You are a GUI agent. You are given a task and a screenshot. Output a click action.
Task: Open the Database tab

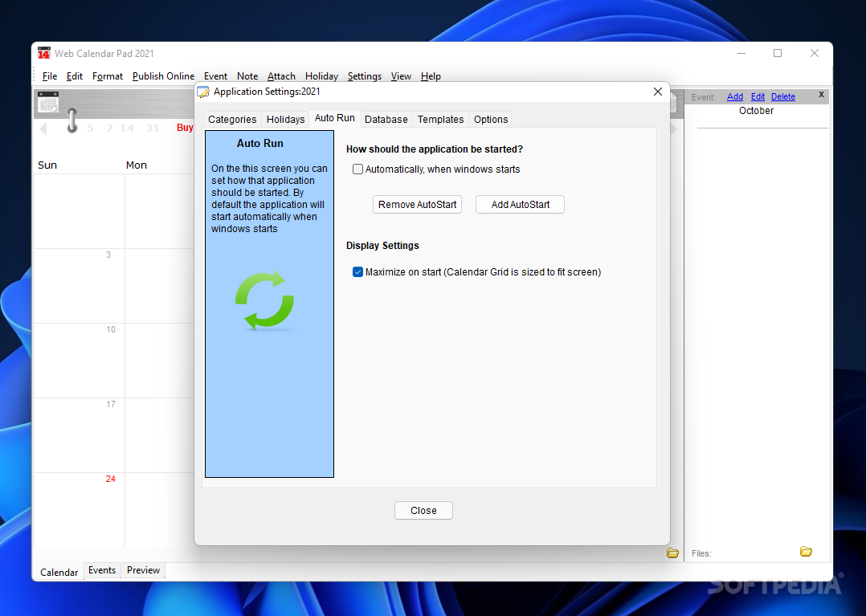386,119
